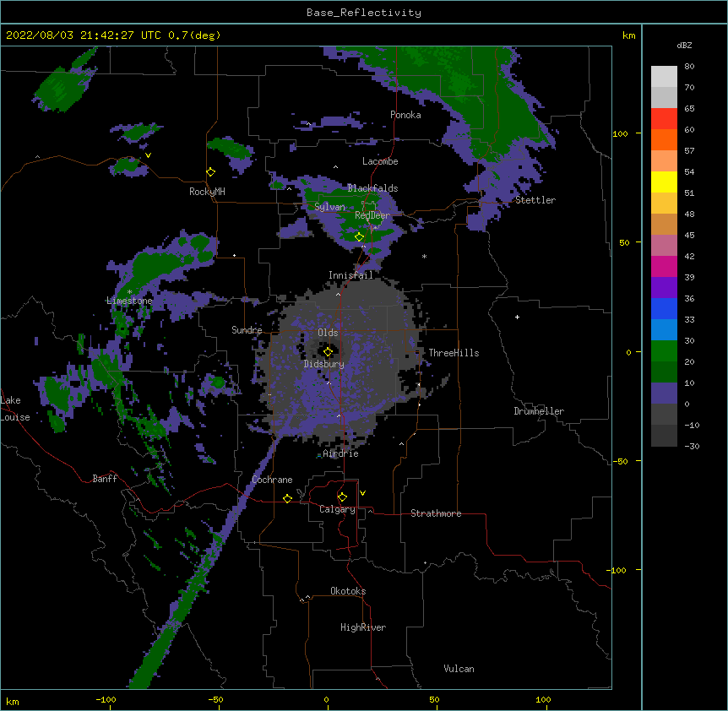Click the km unit label above the vertical axis
Image resolution: width=728 pixels, height=711 pixels.
coord(628,35)
